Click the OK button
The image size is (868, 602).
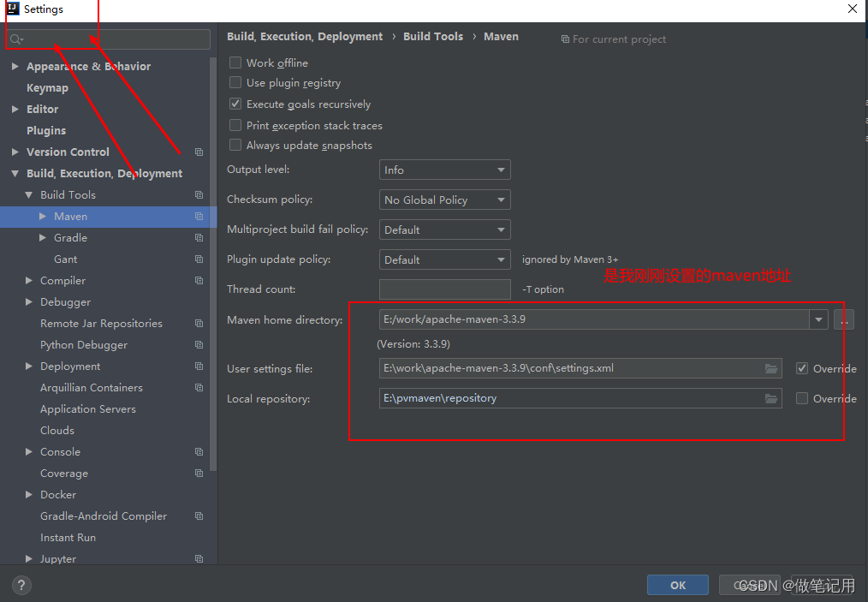pos(678,585)
